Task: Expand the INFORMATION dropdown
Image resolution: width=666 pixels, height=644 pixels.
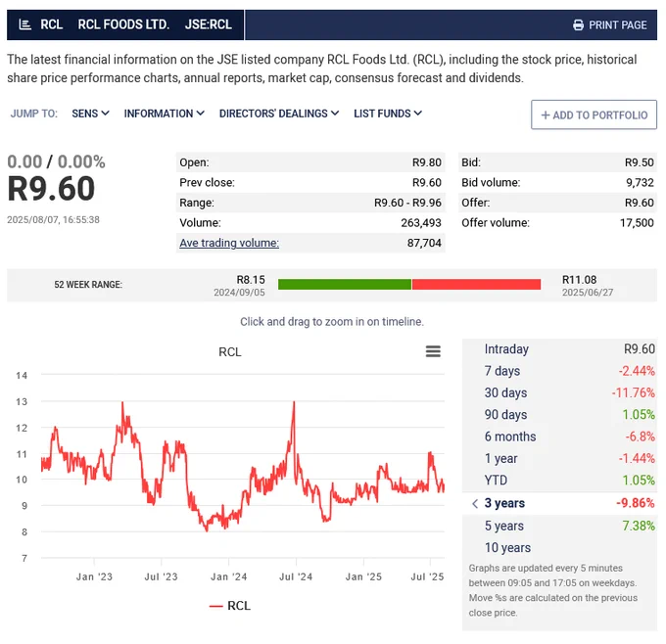Action: click(164, 114)
